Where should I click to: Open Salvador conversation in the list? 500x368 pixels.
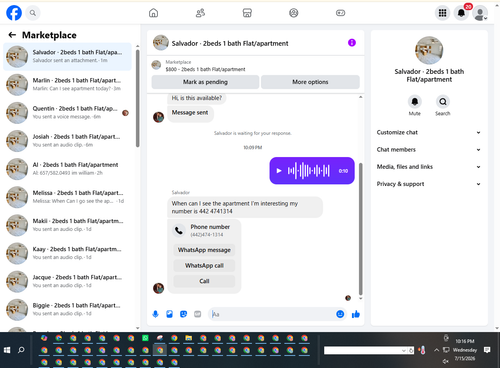[x=67, y=56]
